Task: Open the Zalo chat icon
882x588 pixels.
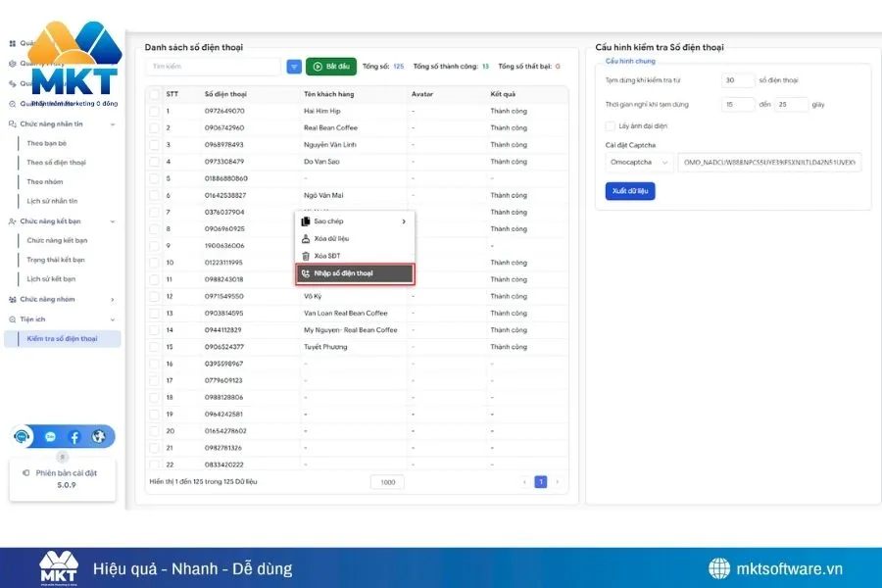Action: click(51, 437)
